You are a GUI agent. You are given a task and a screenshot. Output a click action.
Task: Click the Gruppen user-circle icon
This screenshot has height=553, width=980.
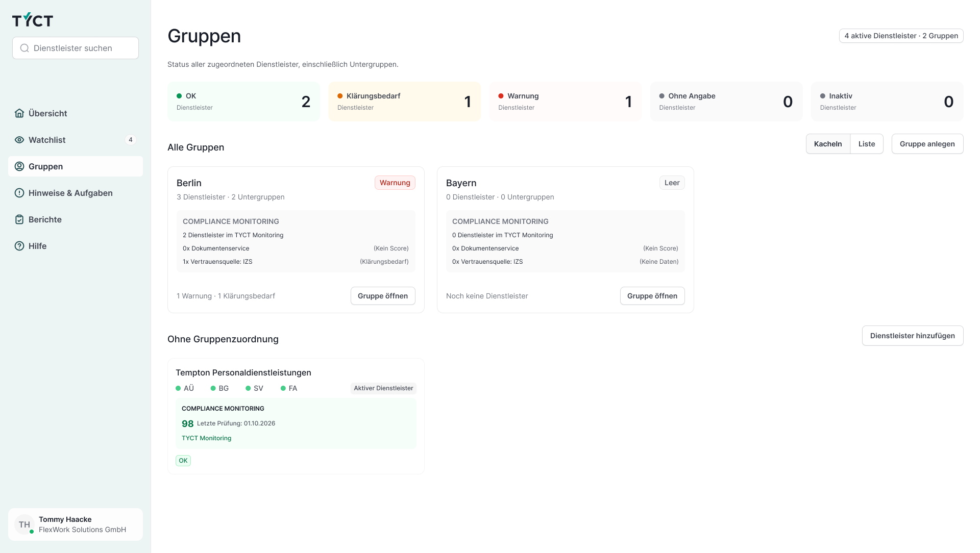point(19,166)
